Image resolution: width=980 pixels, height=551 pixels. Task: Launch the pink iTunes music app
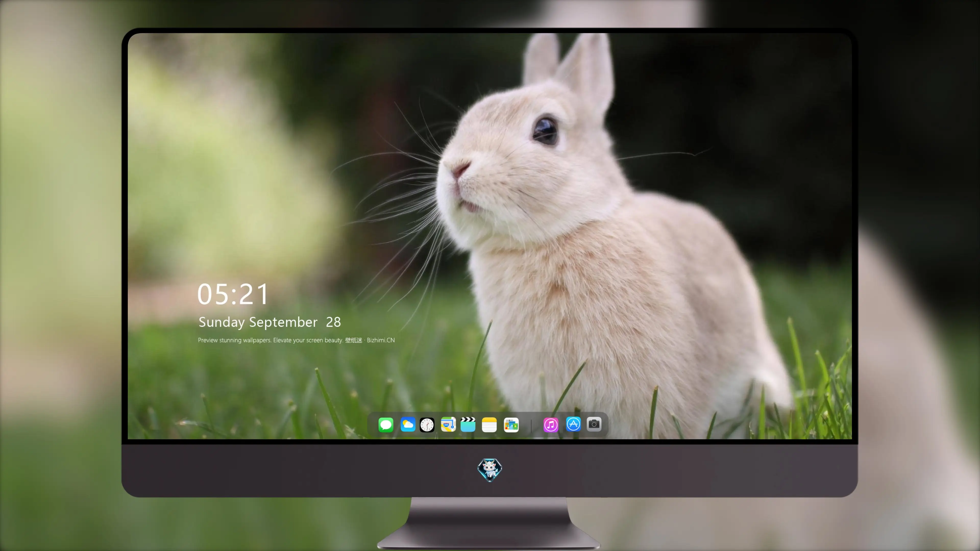551,424
